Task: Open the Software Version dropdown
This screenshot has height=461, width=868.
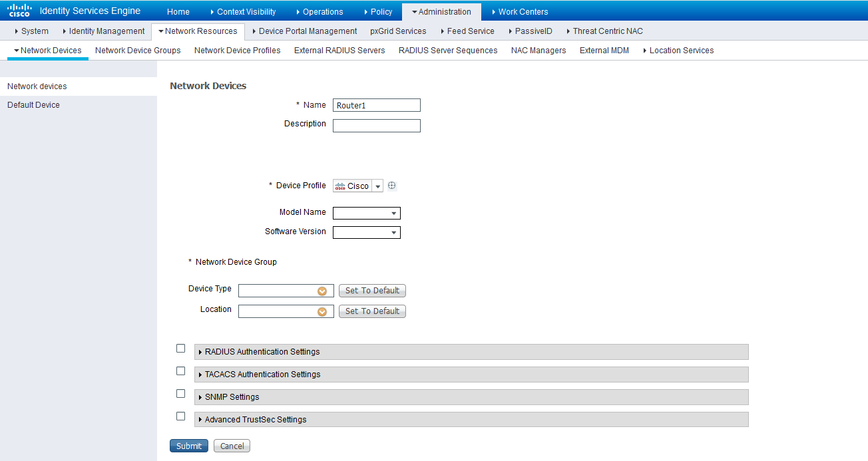Action: click(x=394, y=232)
